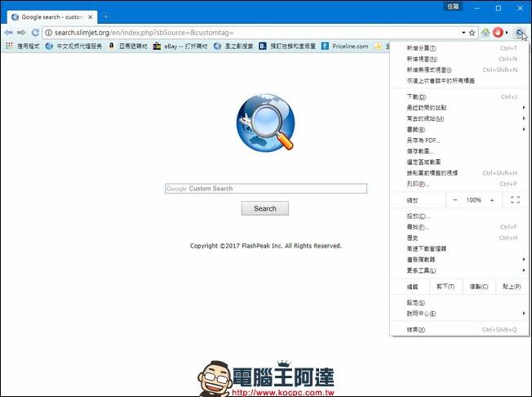Close the Google search tab
The image size is (532, 397).
pos(91,16)
